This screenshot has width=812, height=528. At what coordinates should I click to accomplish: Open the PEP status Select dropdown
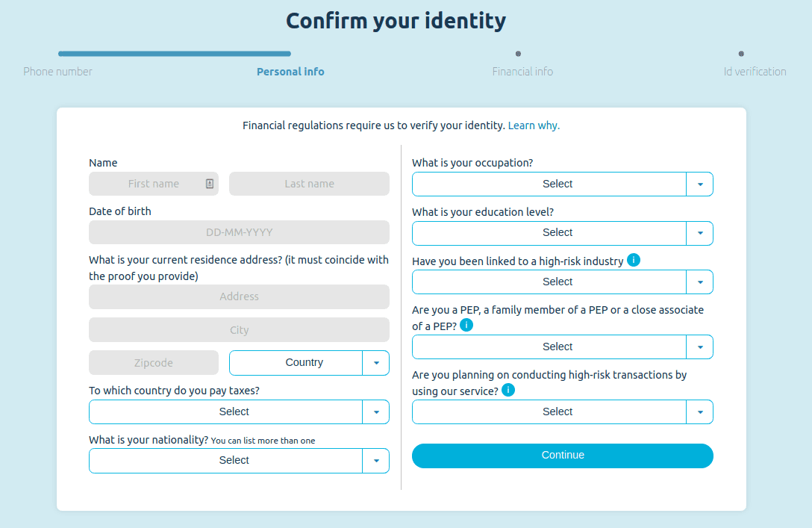tap(563, 347)
